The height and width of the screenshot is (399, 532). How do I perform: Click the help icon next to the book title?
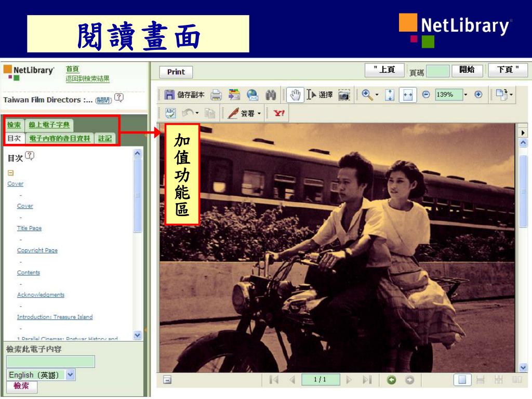coord(119,98)
